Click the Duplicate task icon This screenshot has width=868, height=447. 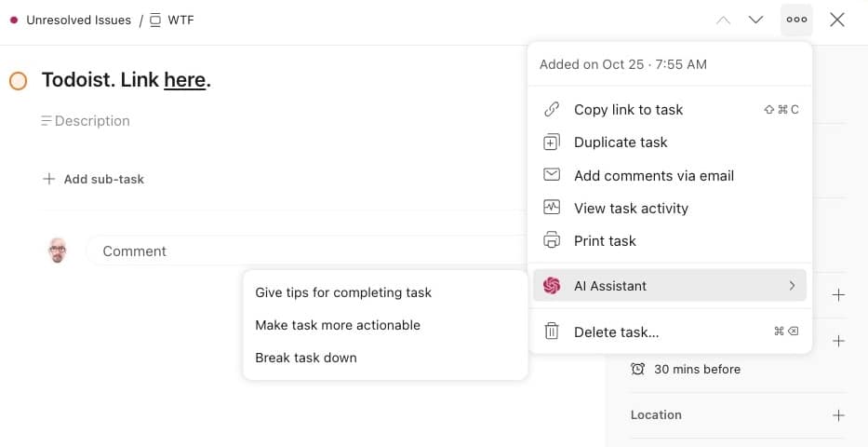(x=552, y=142)
